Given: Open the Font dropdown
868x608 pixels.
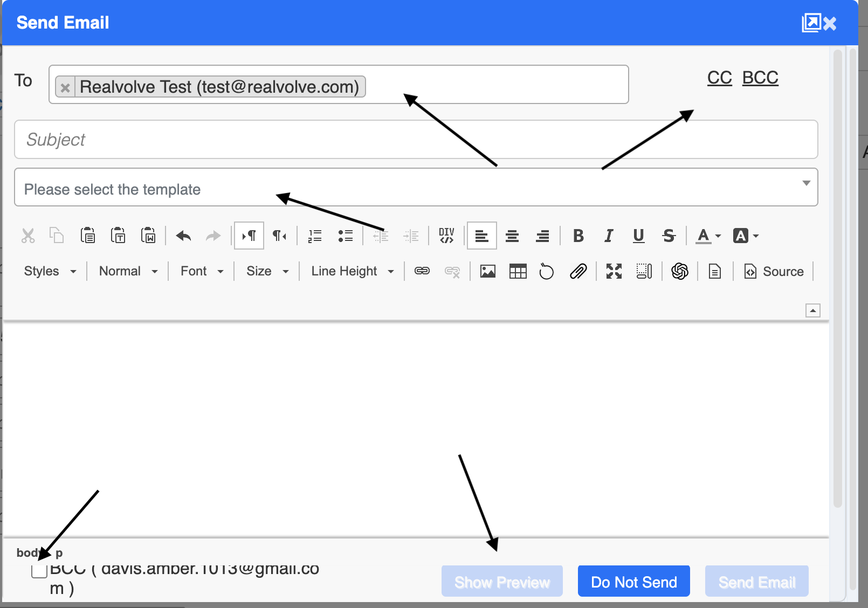Looking at the screenshot, I should pos(201,271).
